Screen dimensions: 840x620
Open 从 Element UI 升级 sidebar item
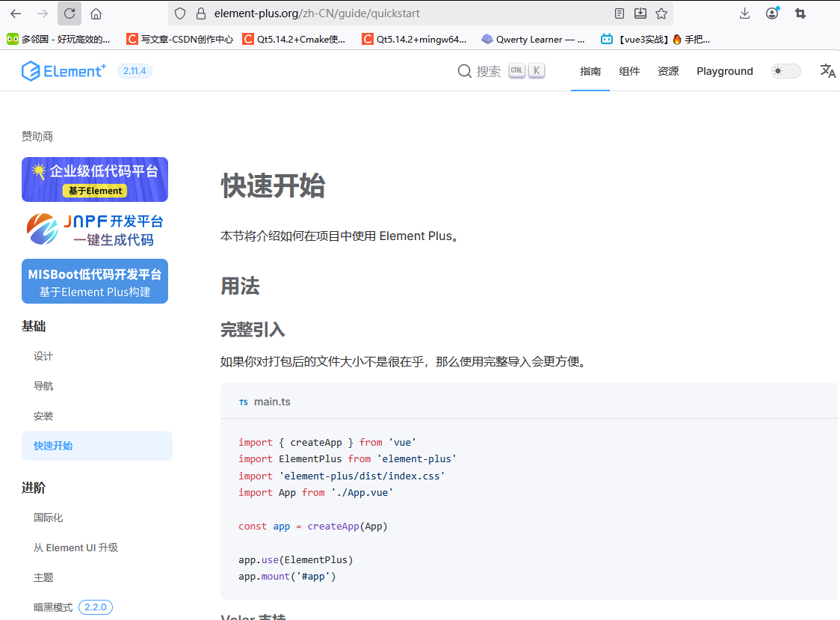tap(75, 547)
